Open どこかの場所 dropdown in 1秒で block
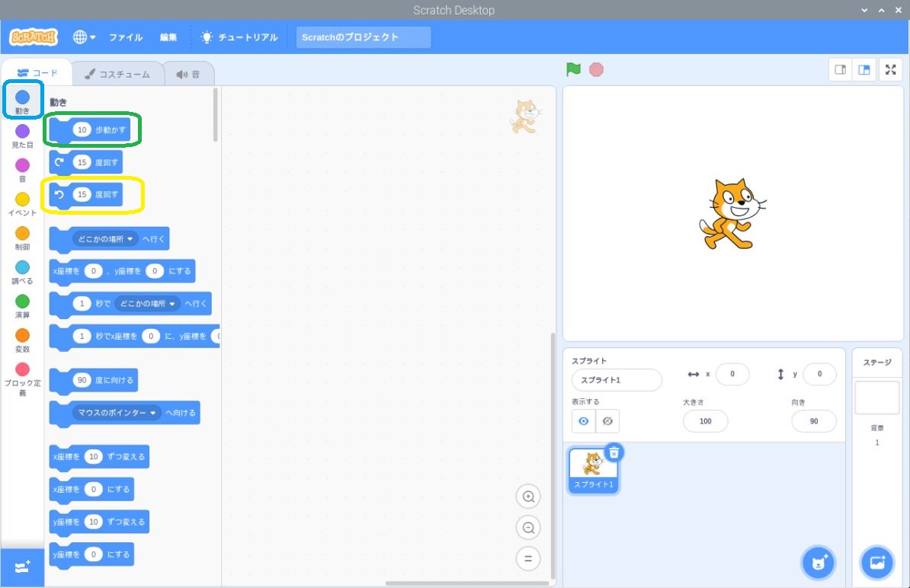Screen dimensions: 910x588 point(147,303)
